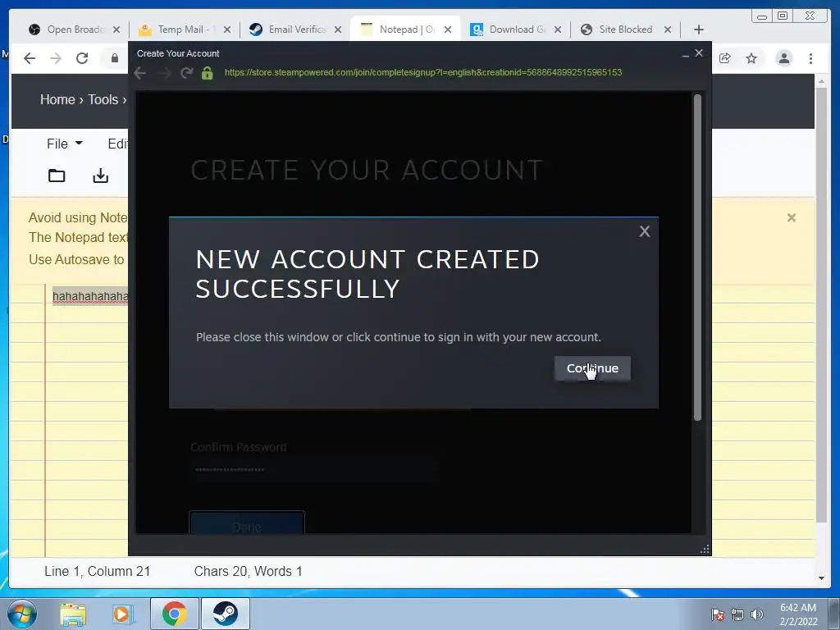
Task: Bookmark this page with the star icon
Action: [x=751, y=58]
